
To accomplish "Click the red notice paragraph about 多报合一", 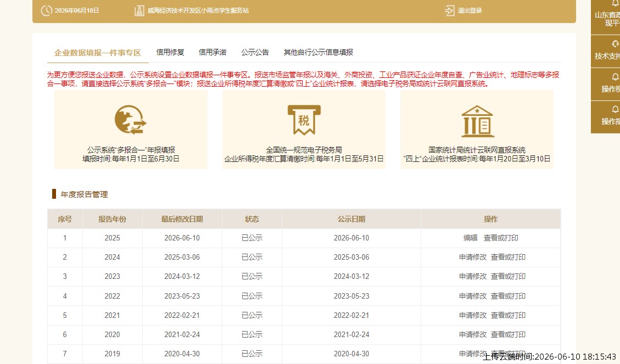I will tap(303, 79).
